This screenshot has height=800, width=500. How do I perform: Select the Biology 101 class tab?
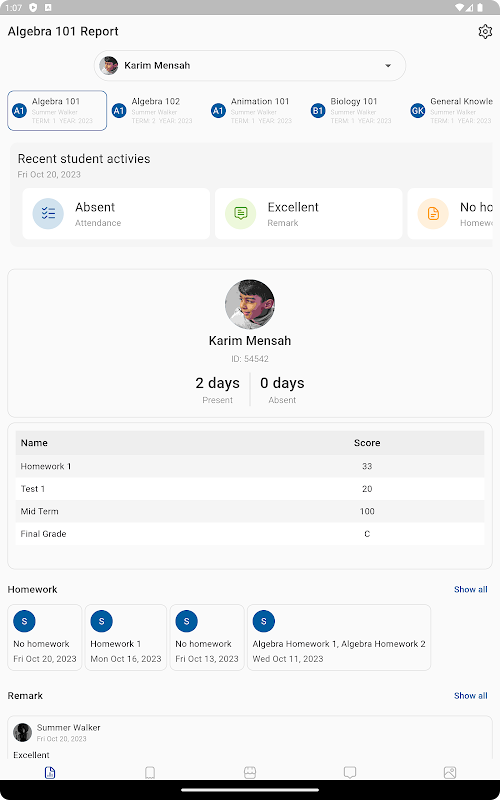click(356, 111)
